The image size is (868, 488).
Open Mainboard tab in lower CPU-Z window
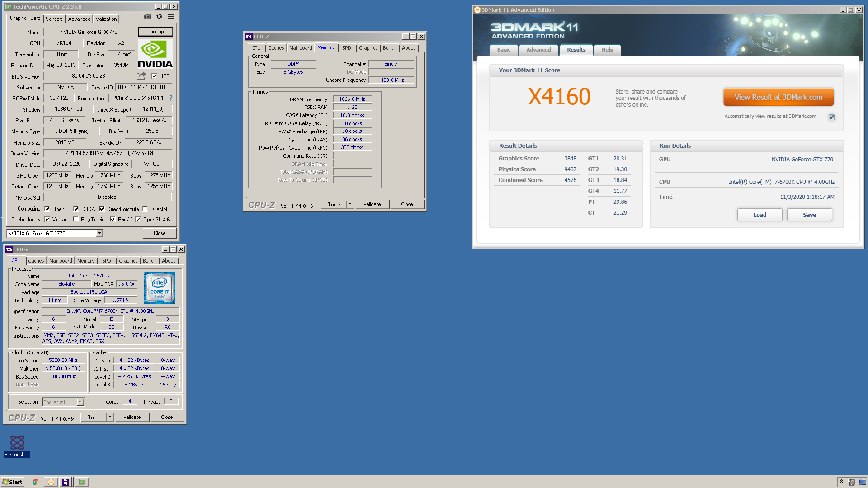click(61, 261)
